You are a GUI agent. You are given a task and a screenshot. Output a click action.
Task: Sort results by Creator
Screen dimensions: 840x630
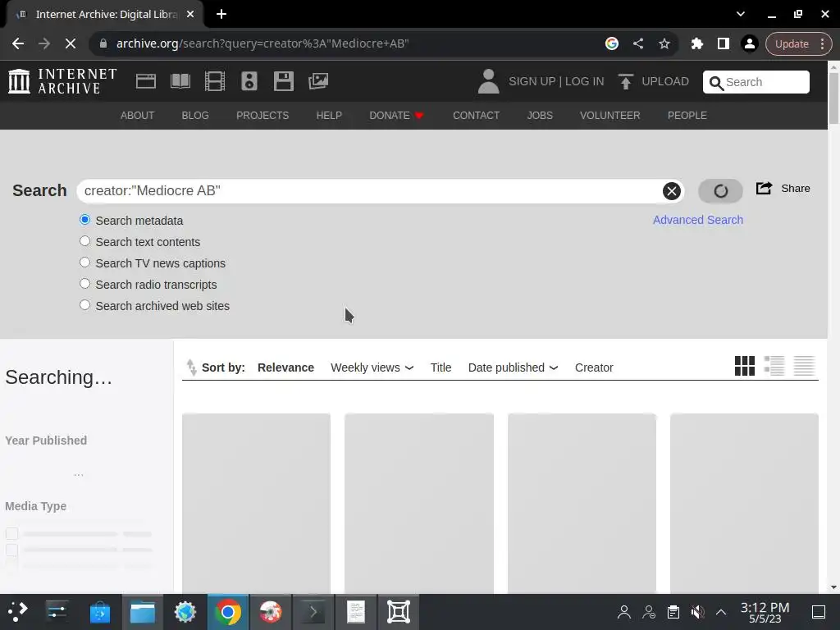click(594, 367)
